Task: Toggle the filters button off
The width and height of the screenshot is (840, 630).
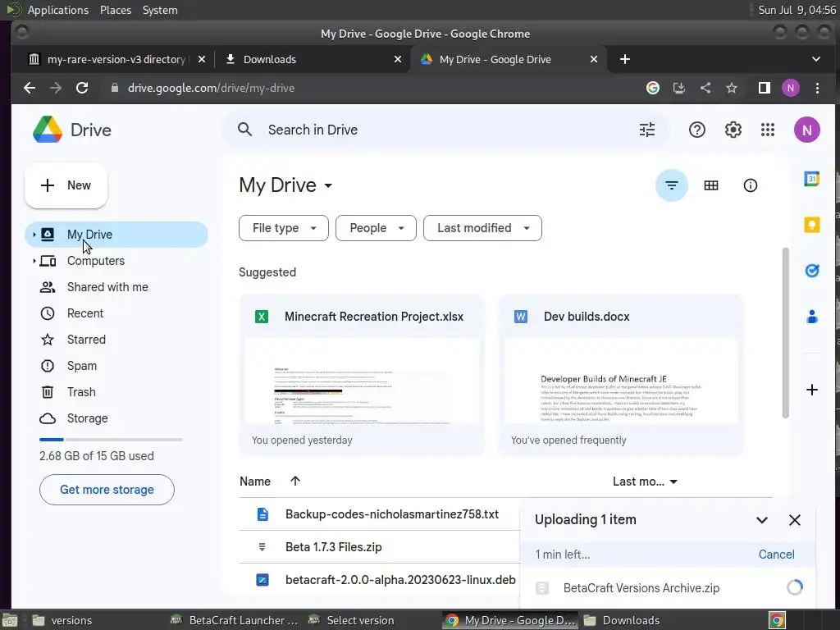Action: [x=671, y=185]
